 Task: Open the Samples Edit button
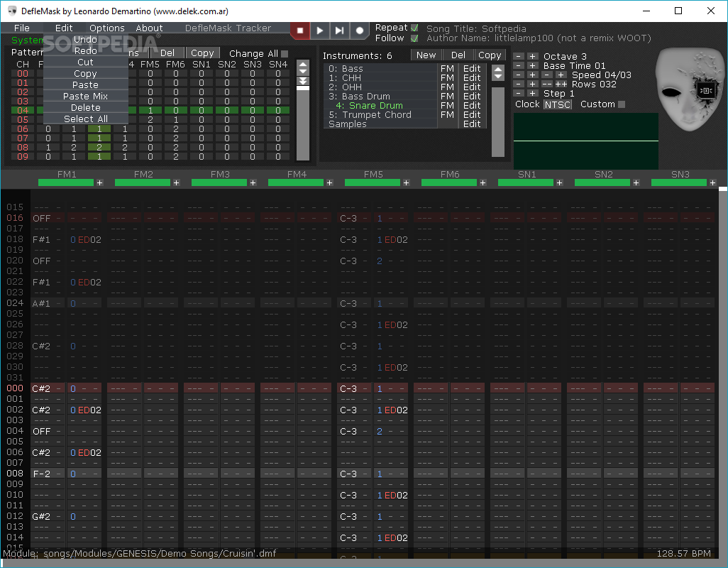point(472,124)
